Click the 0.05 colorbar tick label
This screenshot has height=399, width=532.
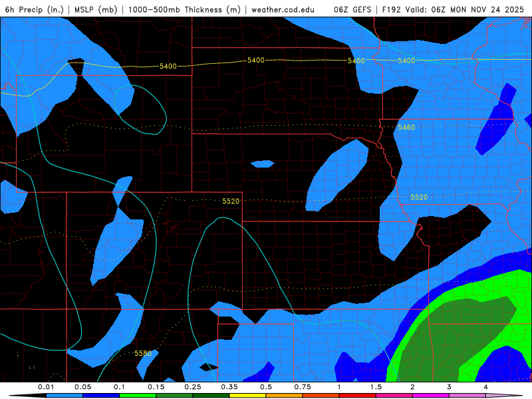tap(82, 387)
